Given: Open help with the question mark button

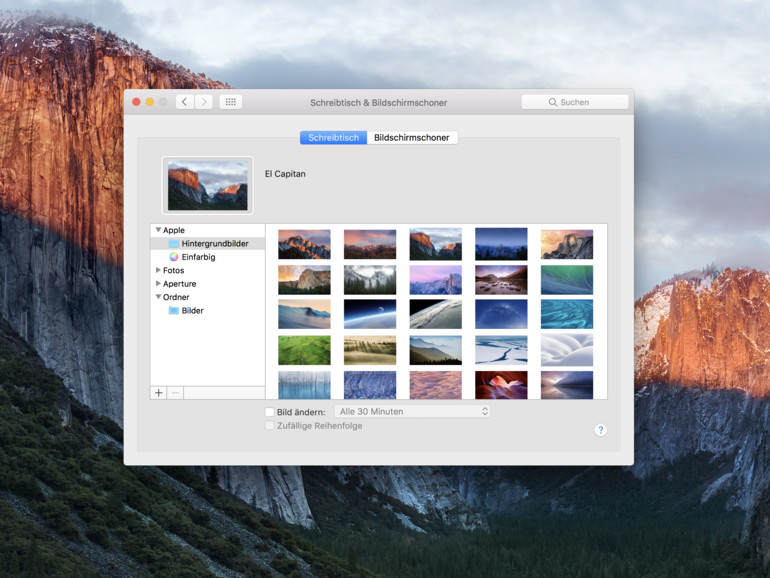Looking at the screenshot, I should pos(601,430).
